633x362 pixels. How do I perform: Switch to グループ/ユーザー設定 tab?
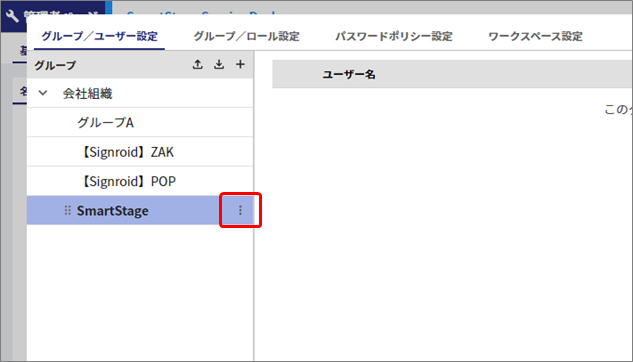click(99, 36)
